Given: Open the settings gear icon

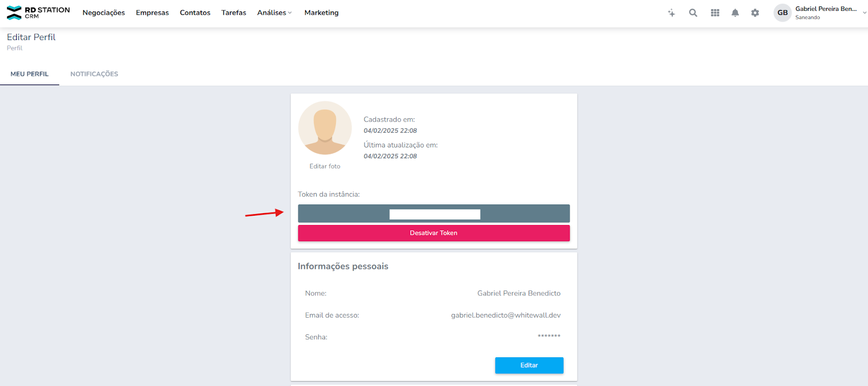Looking at the screenshot, I should click(755, 13).
